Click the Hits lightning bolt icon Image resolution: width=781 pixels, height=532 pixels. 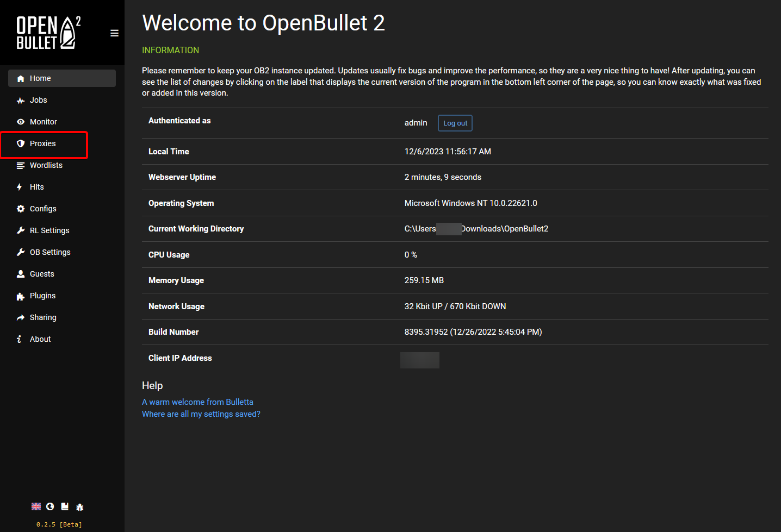(x=20, y=187)
